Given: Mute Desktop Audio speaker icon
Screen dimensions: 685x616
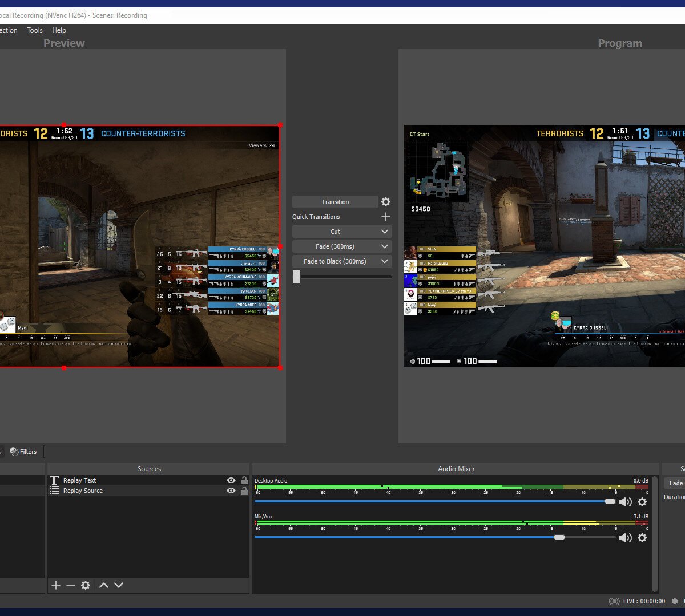Looking at the screenshot, I should (626, 502).
